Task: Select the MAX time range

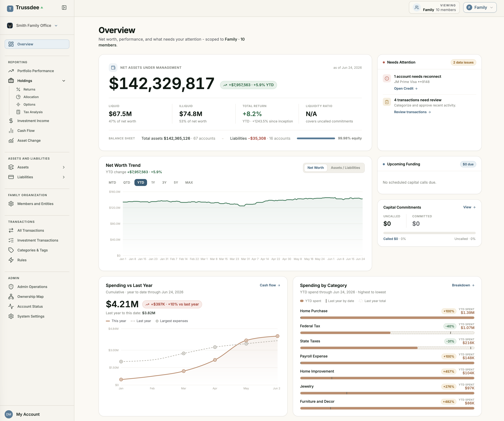Action: (189, 183)
